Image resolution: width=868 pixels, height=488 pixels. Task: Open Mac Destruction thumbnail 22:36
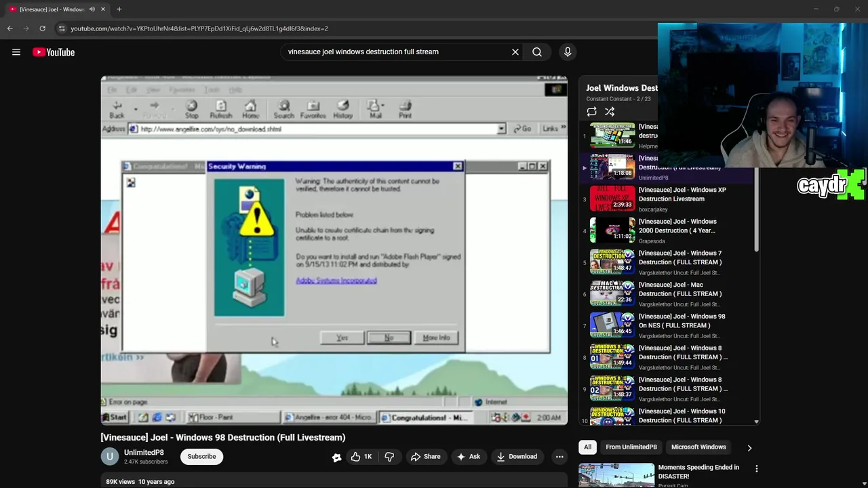click(x=612, y=293)
